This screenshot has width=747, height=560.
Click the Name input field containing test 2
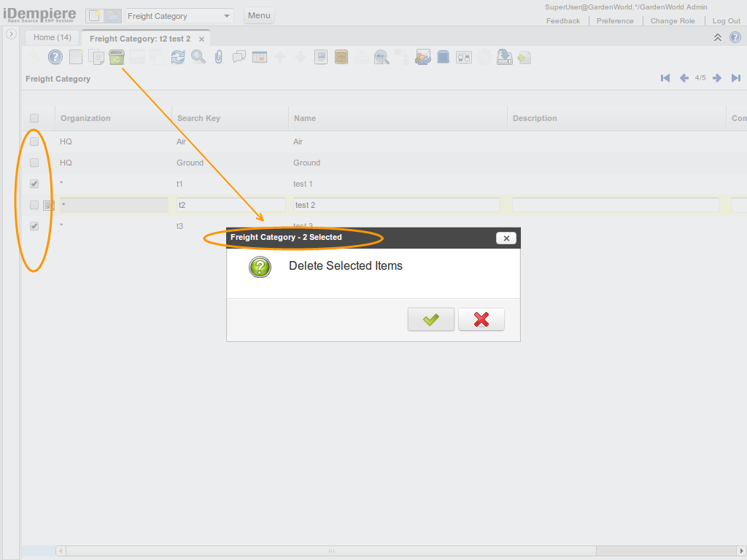pyautogui.click(x=396, y=205)
